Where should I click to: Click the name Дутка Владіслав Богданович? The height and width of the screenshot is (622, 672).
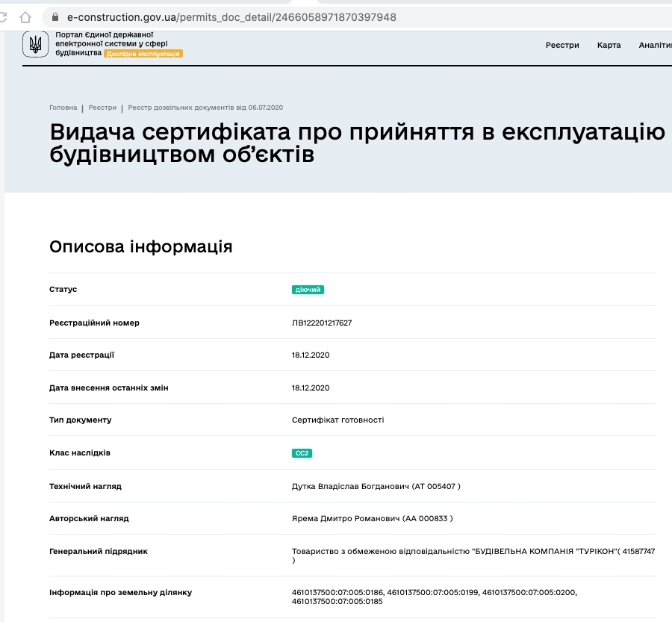350,487
